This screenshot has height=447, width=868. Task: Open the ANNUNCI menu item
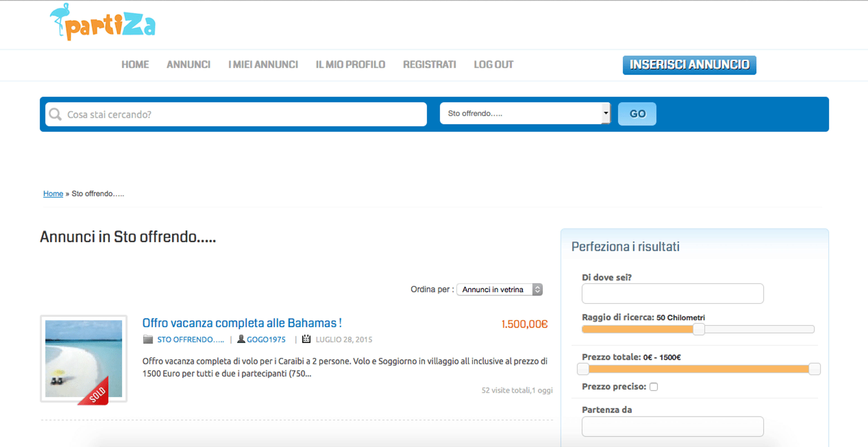click(x=188, y=64)
